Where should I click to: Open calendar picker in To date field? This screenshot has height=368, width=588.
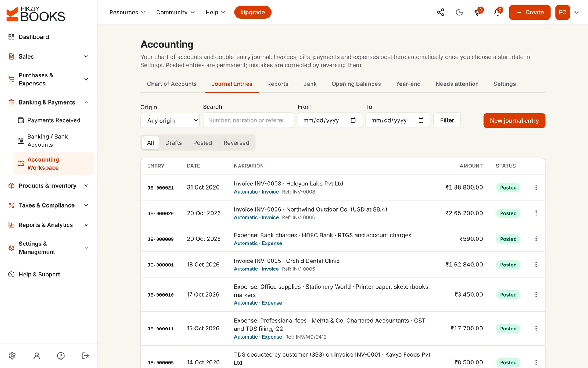tap(421, 120)
